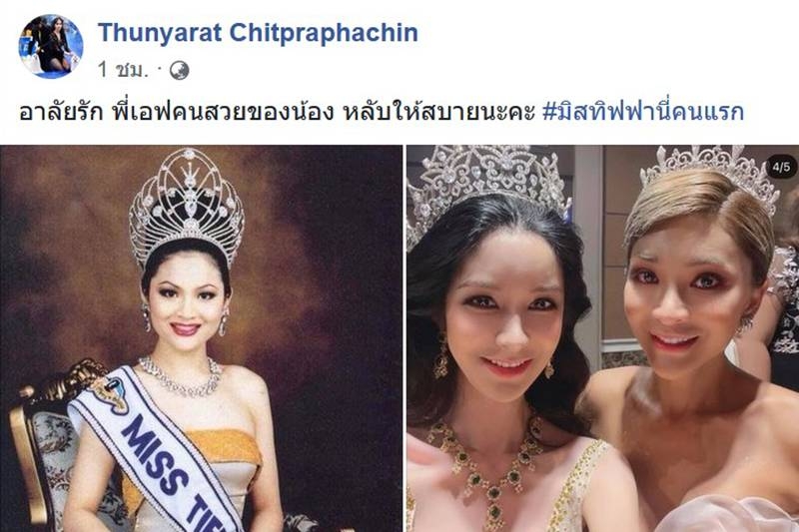Open Thunyarat Chitpraphachin's profile picture
Screen dimensions: 799x532
tap(51, 46)
